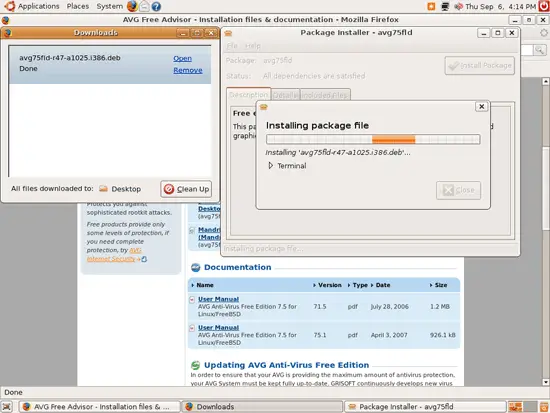Image resolution: width=550 pixels, height=413 pixels.
Task: Sort documentation table by Version column
Action: [x=328, y=285]
